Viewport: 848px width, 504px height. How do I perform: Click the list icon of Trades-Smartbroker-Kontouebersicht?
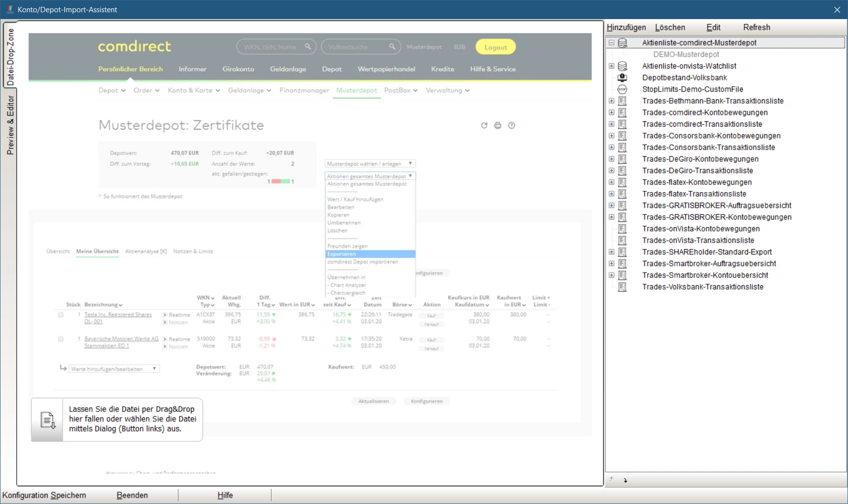click(x=622, y=275)
